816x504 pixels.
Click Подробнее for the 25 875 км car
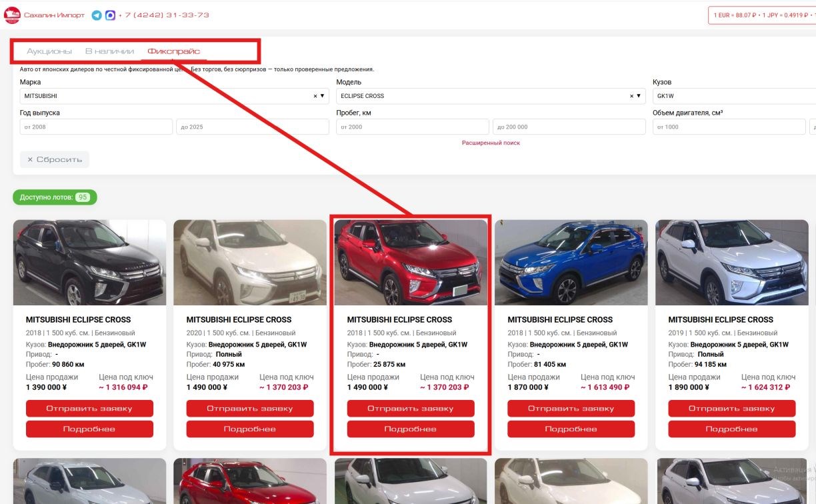[411, 429]
